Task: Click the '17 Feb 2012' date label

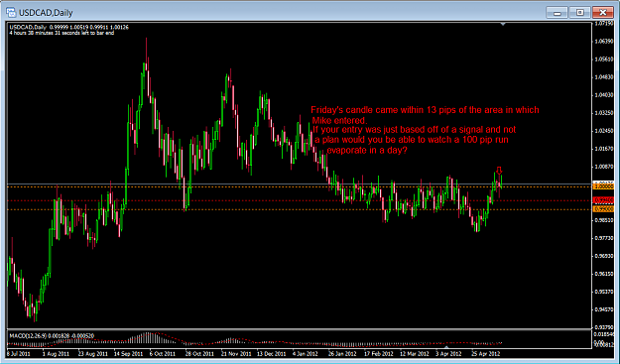Action: [378, 354]
